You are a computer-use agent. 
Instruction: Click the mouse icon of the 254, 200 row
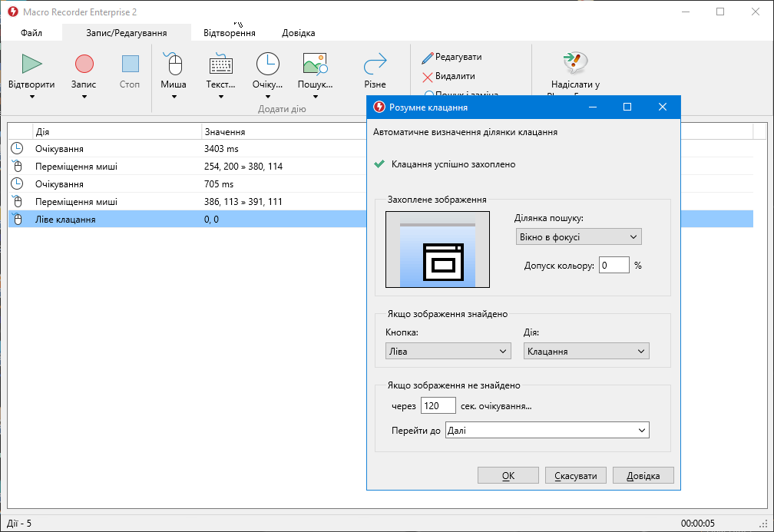coord(17,167)
